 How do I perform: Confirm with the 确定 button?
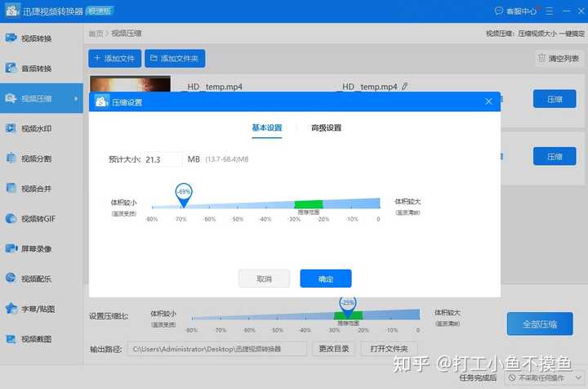coord(326,279)
